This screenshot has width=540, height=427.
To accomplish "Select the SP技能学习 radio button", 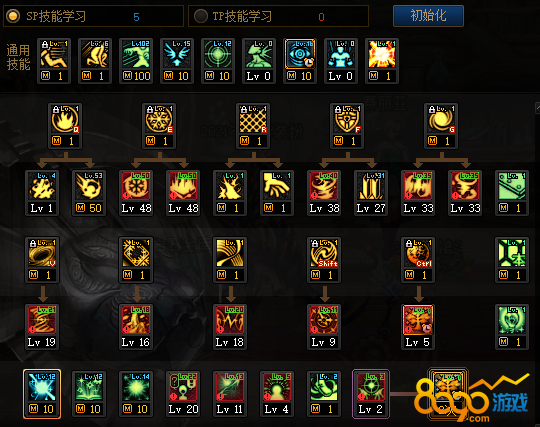I will [x=13, y=16].
